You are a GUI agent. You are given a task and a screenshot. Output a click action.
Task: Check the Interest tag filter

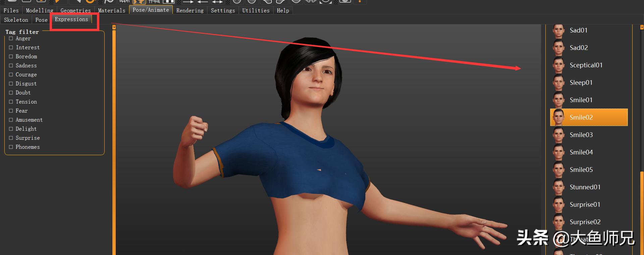[x=11, y=48]
